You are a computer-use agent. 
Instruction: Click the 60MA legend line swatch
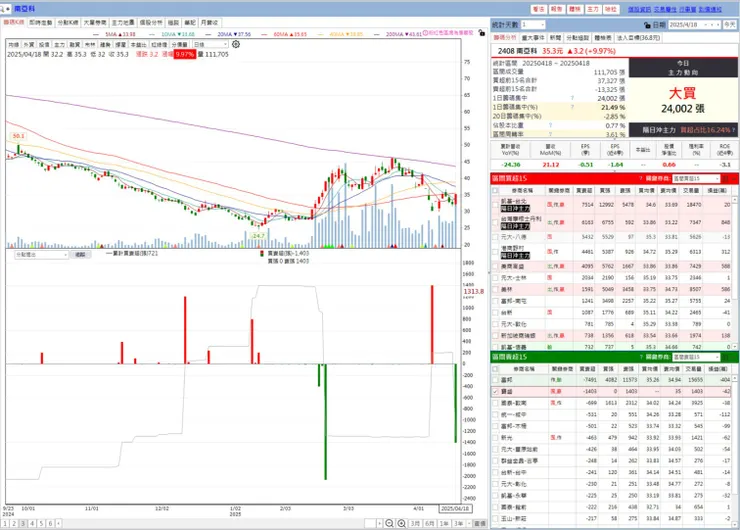[264, 34]
